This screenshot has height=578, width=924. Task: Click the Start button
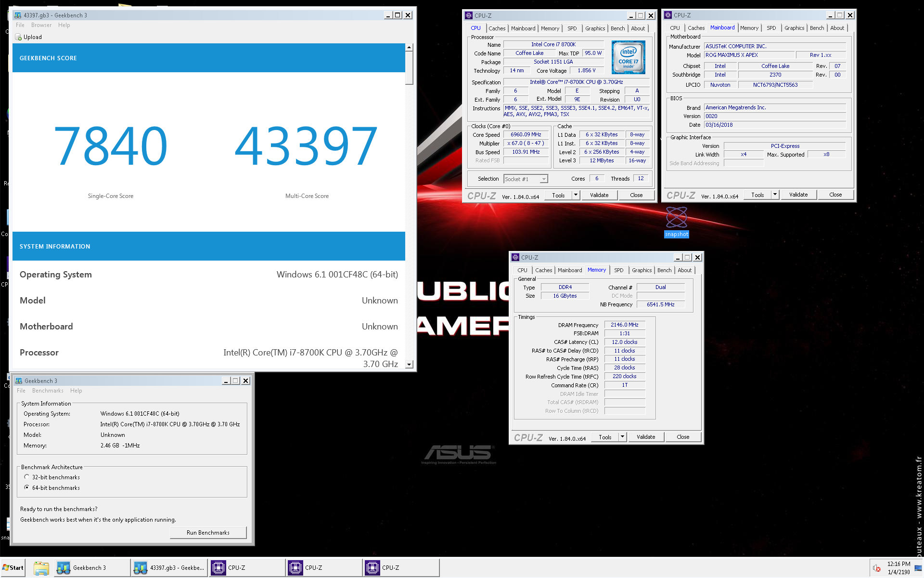pyautogui.click(x=13, y=568)
